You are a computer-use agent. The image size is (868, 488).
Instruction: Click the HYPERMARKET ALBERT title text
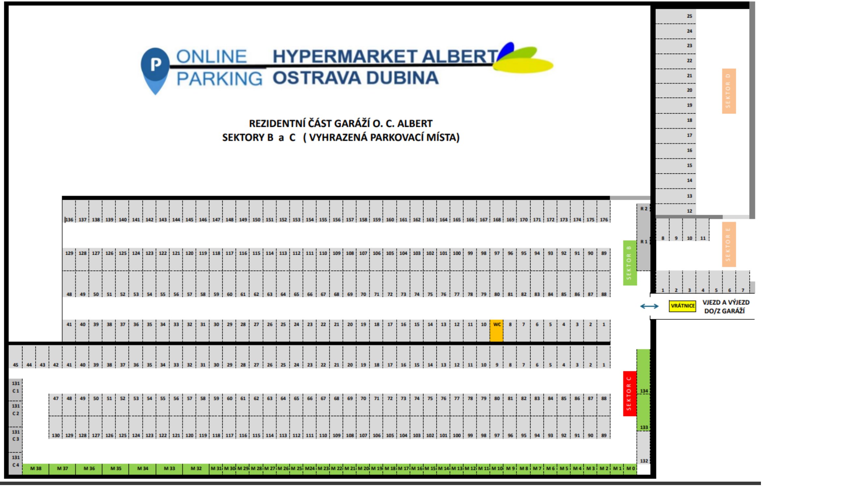coord(385,56)
